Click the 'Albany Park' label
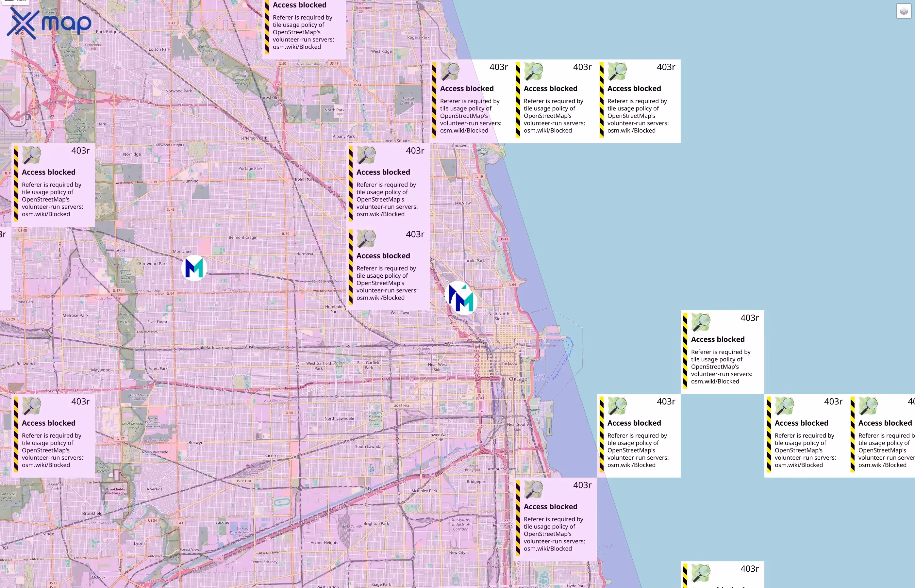Screen dimensions: 915x588 (344, 136)
